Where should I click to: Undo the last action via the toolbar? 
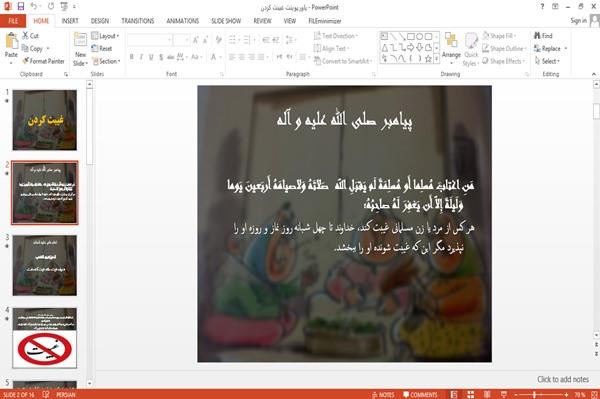coord(34,6)
